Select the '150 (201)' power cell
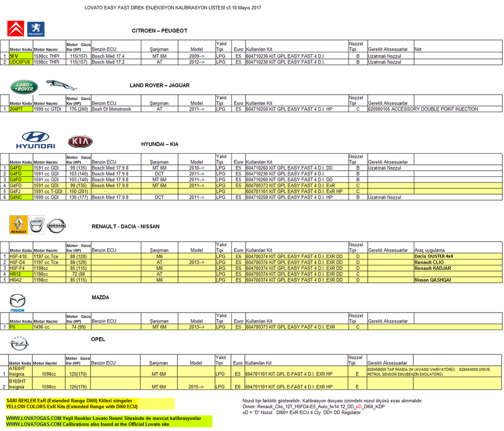The width and height of the screenshot is (504, 431). point(79,192)
